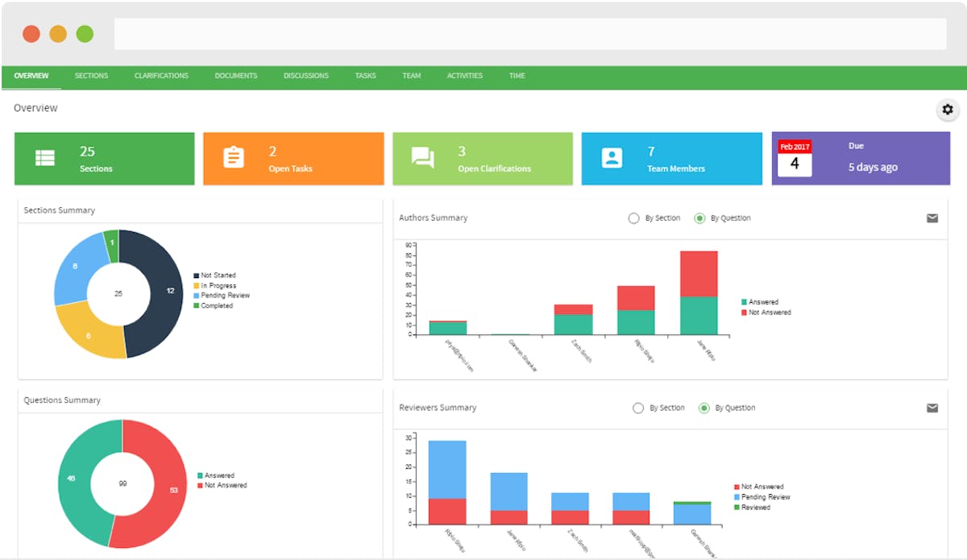967x560 pixels.
Task: Click the Not Started legend color square
Action: 196,275
